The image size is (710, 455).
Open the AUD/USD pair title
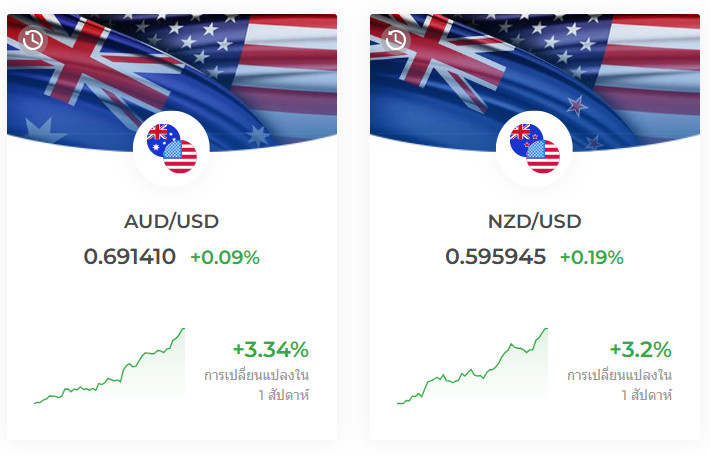171,221
